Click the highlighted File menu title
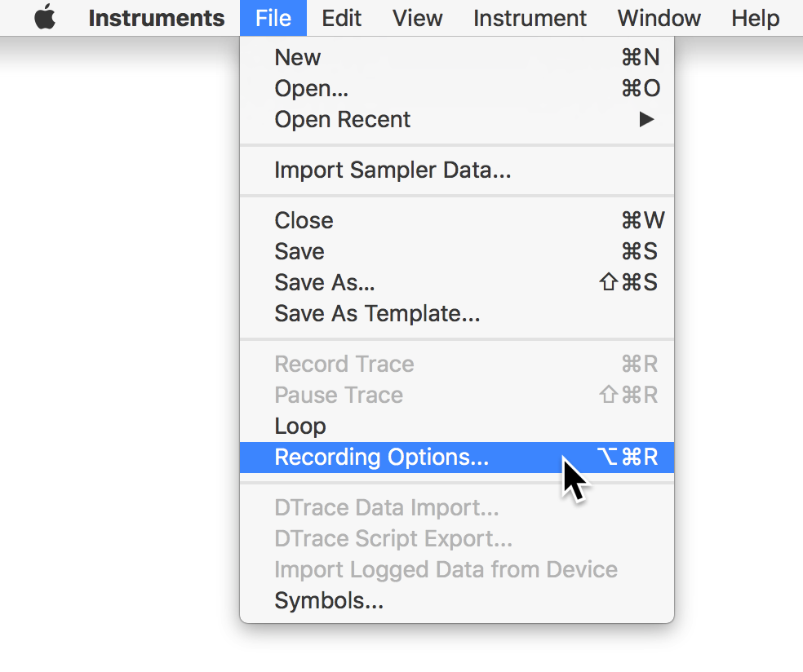The width and height of the screenshot is (803, 672). [273, 17]
